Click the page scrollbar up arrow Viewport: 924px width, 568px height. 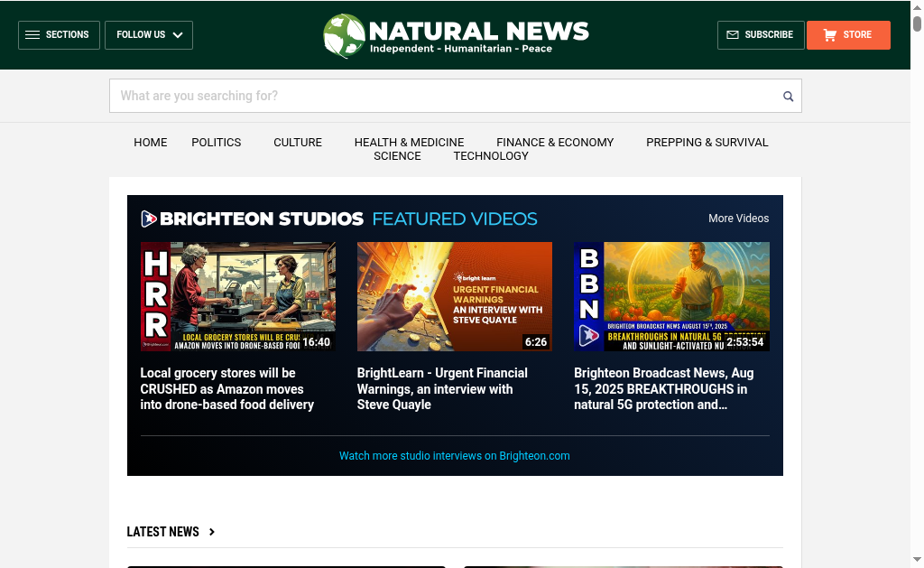point(917,8)
